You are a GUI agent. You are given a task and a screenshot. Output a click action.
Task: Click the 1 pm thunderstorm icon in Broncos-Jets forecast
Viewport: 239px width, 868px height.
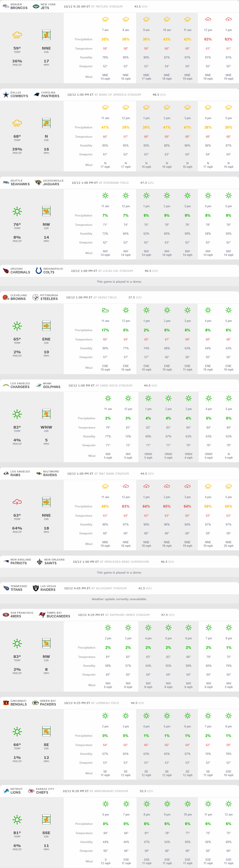tap(228, 19)
